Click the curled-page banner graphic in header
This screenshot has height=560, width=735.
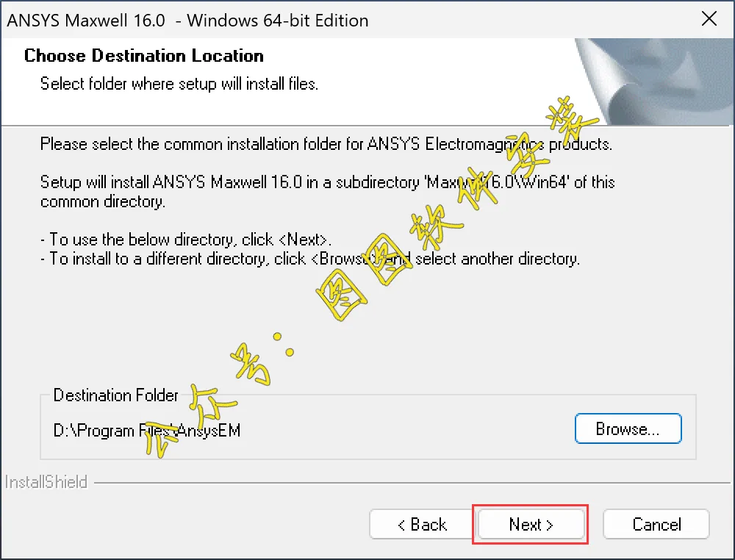click(x=654, y=82)
